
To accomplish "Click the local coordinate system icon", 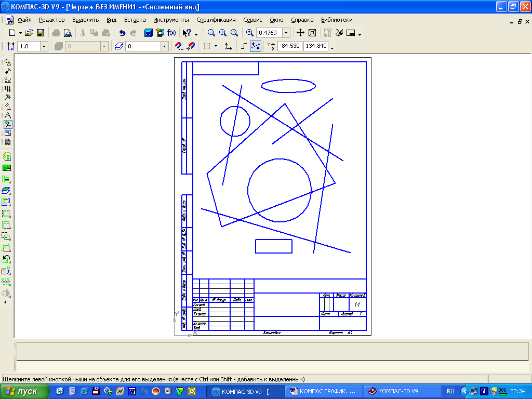I will click(x=229, y=46).
